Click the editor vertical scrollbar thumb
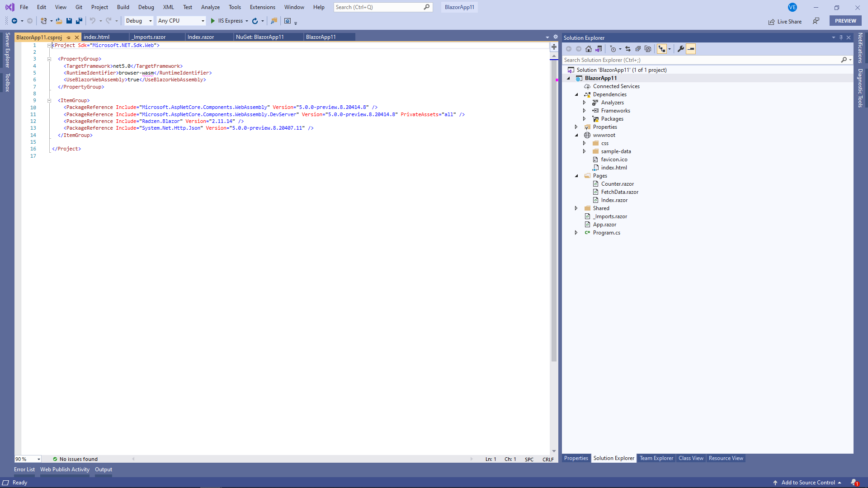This screenshot has width=868, height=488. click(554, 210)
